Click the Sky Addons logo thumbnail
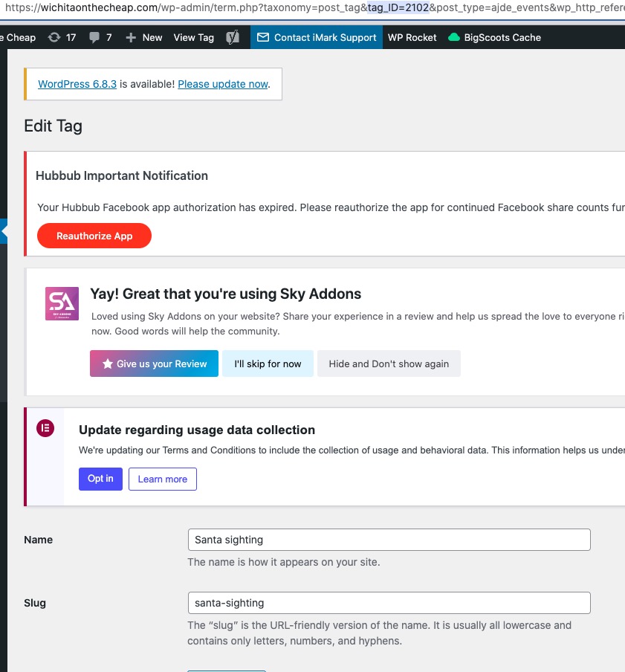 pyautogui.click(x=62, y=303)
